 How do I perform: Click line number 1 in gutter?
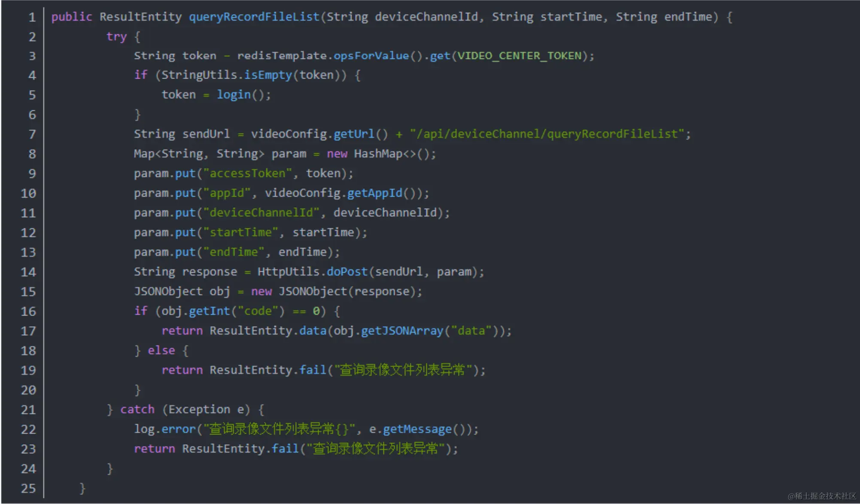coord(32,17)
